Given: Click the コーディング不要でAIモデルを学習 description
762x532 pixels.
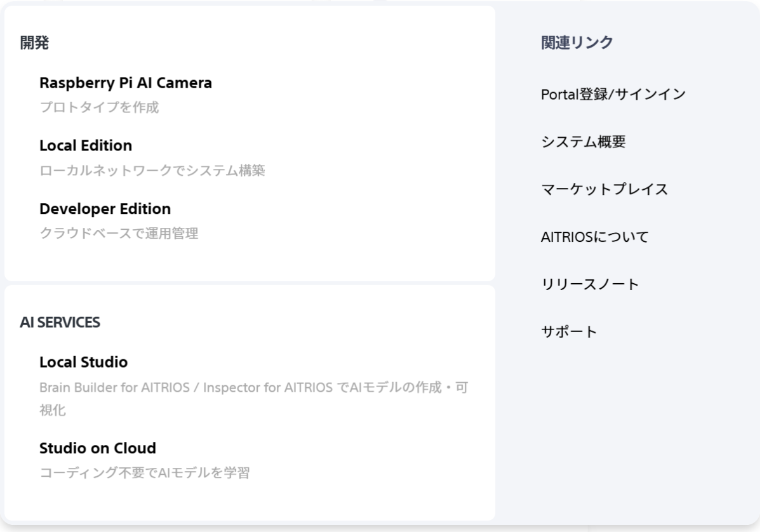Looking at the screenshot, I should tap(144, 473).
